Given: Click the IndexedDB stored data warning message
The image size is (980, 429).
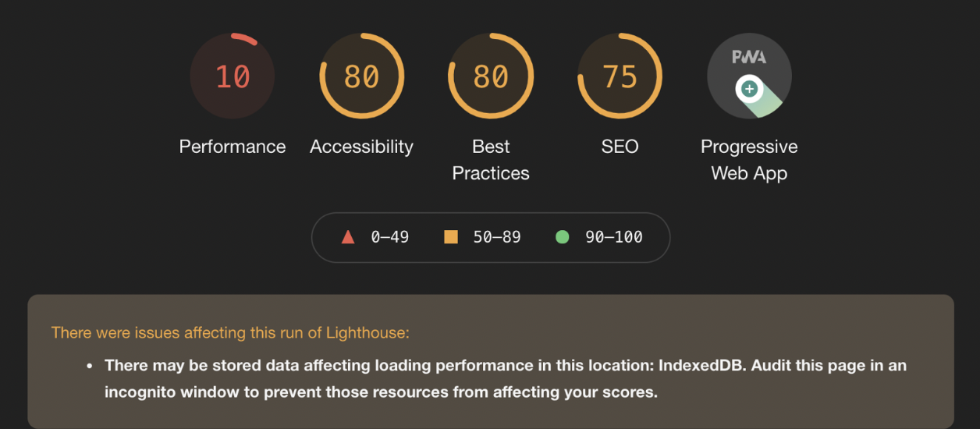Looking at the screenshot, I should pyautogui.click(x=506, y=378).
